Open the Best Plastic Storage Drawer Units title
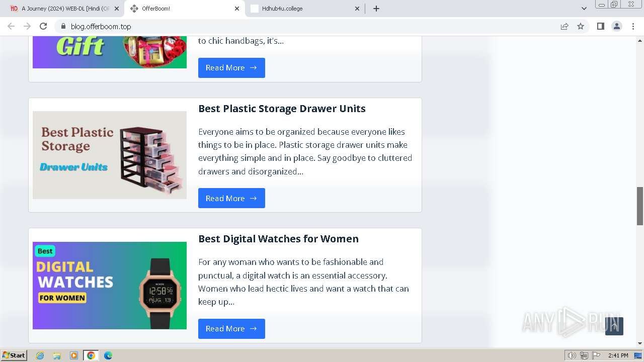The width and height of the screenshot is (644, 362). [x=282, y=109]
